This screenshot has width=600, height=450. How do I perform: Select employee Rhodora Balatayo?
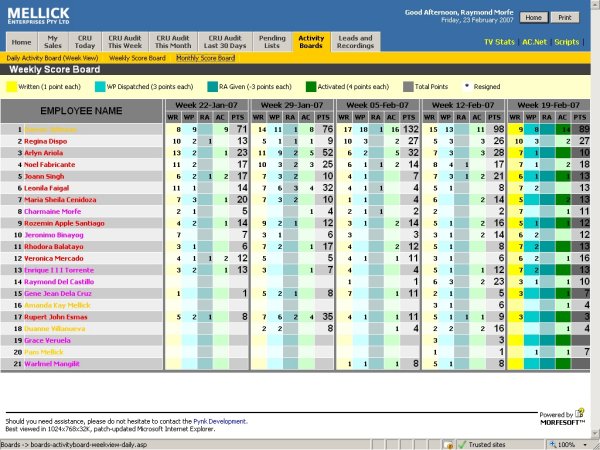(x=54, y=246)
